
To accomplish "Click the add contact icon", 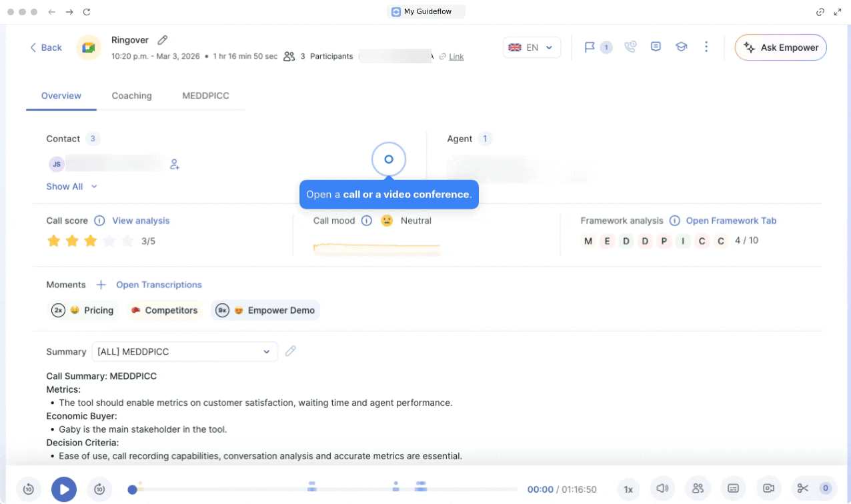I will click(175, 164).
